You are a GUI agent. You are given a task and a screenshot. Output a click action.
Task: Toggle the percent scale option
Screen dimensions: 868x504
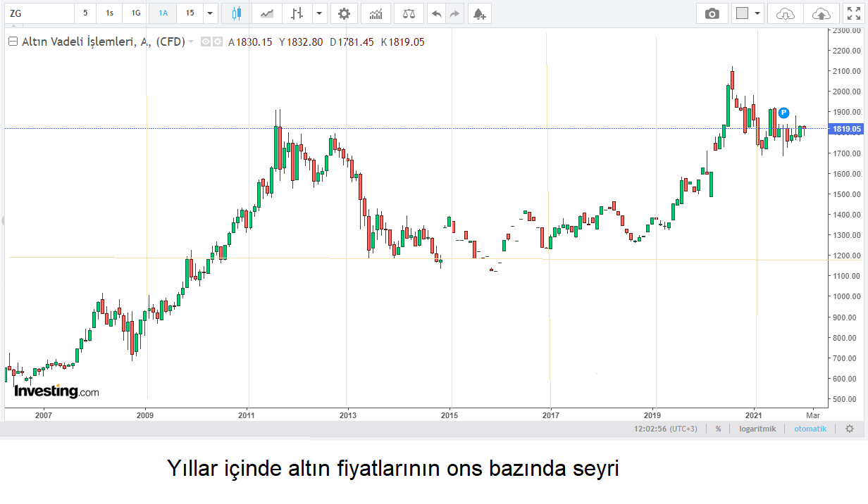pos(717,428)
